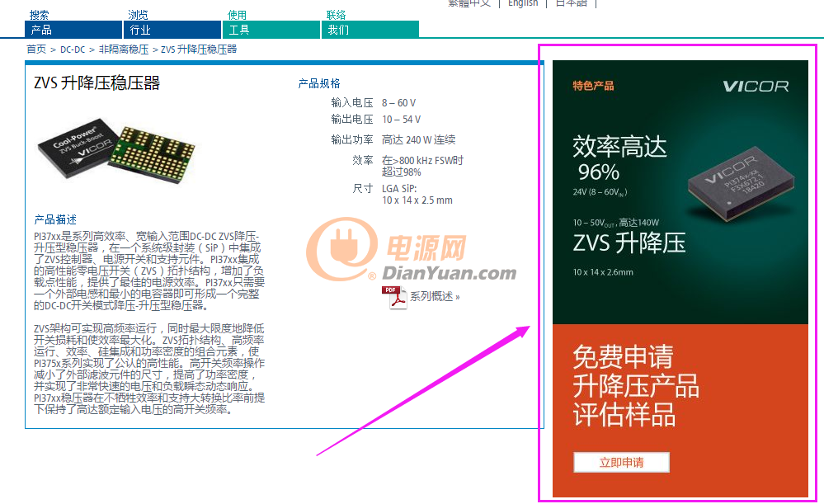Click the 输入电压 specification label
This screenshot has width=824, height=504.
(x=352, y=103)
